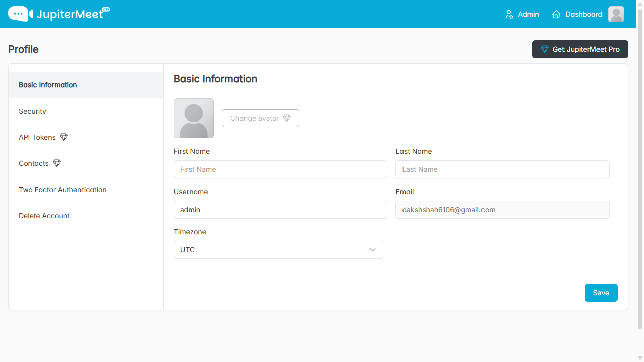Focus the Last Name input field

(x=503, y=169)
